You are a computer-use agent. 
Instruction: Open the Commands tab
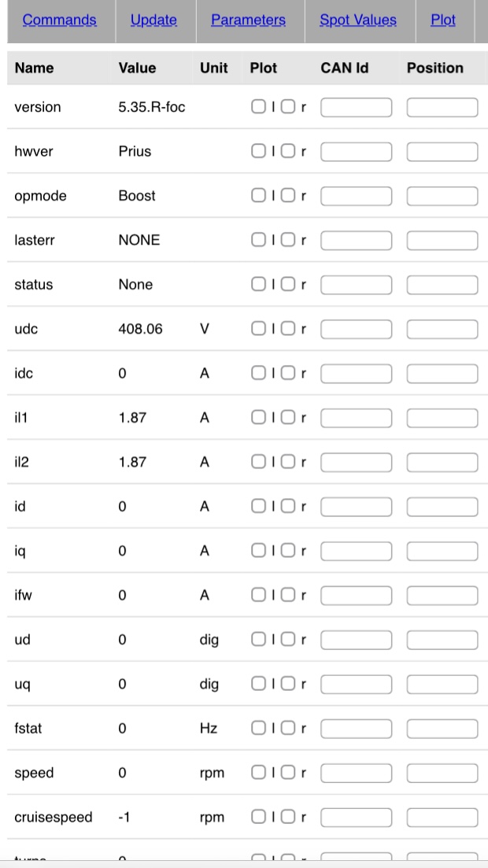click(60, 20)
